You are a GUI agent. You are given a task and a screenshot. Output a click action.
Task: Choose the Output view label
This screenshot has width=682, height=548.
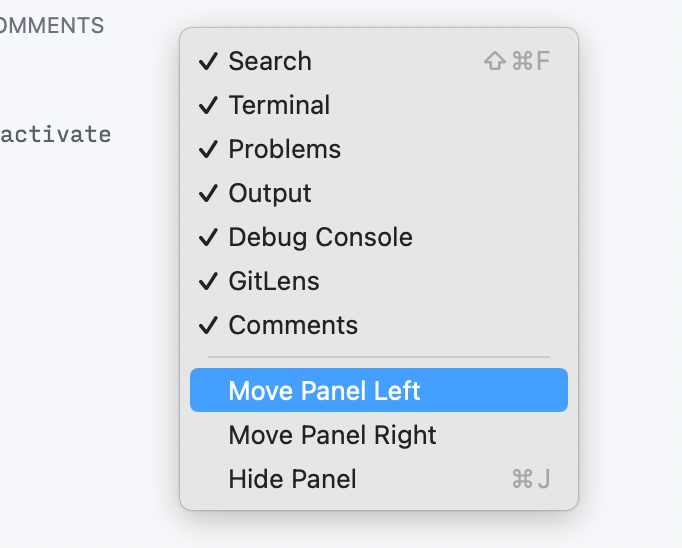tap(270, 194)
